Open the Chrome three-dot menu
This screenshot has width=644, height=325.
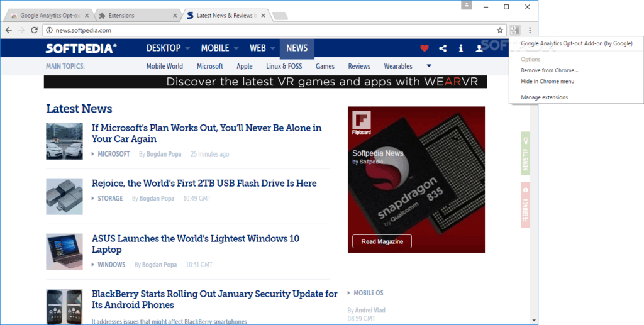[x=530, y=30]
